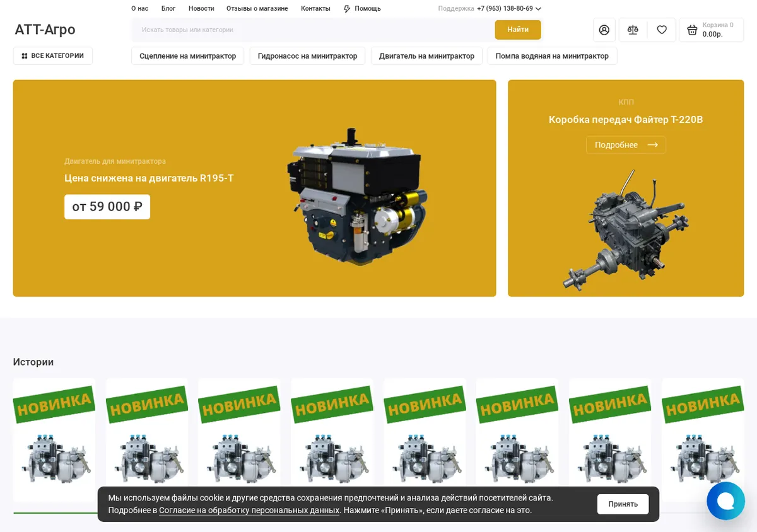Select Помпа водяная на минитрактор chip
Image resolution: width=757 pixels, height=532 pixels.
pos(552,56)
